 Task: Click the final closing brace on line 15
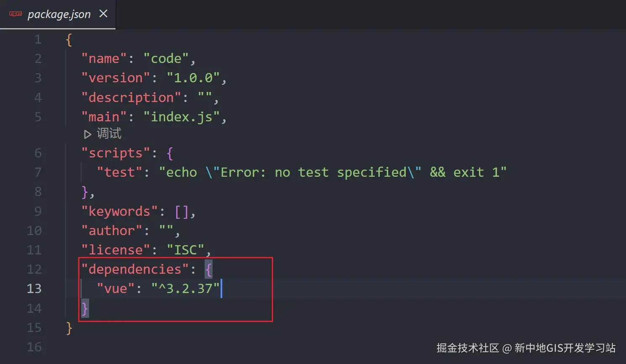pos(69,327)
